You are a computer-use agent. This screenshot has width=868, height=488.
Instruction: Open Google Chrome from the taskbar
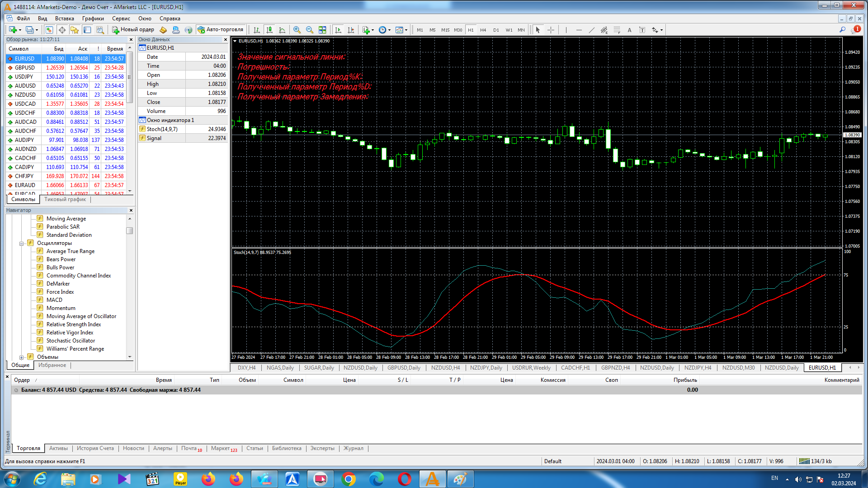coord(348,479)
